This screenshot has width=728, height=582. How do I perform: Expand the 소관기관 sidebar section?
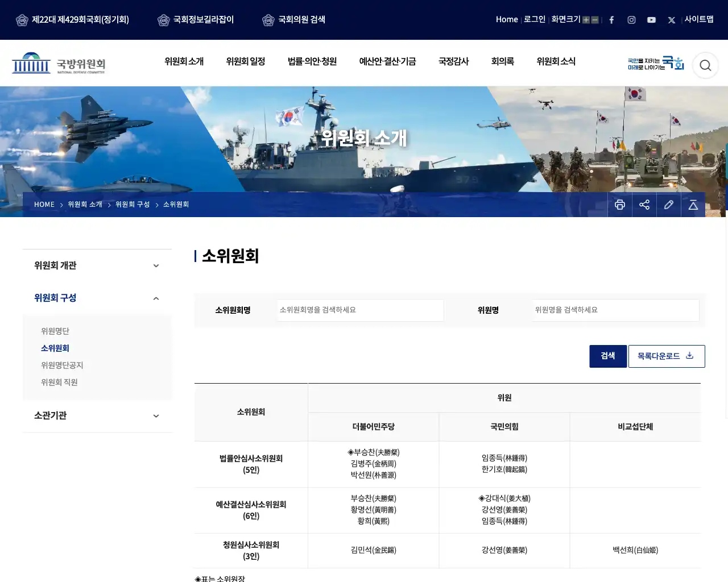tap(97, 415)
